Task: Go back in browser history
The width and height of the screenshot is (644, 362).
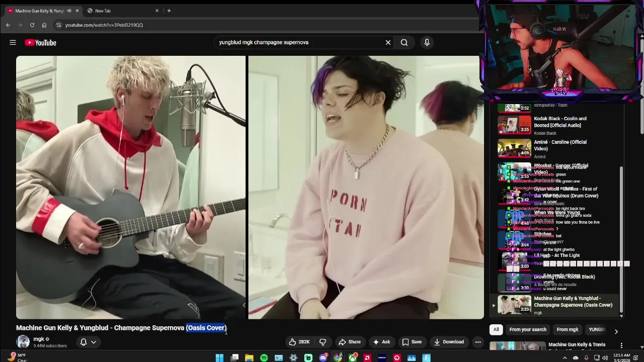Action: [x=8, y=25]
